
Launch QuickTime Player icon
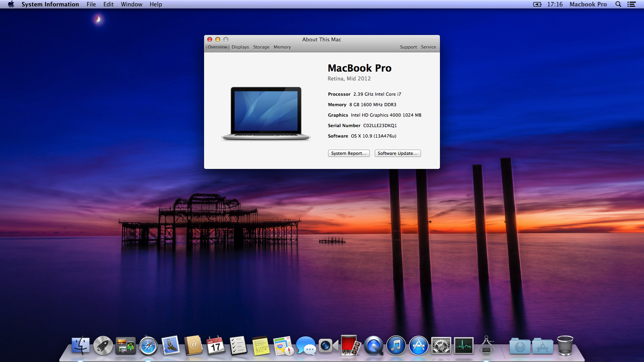tap(374, 346)
